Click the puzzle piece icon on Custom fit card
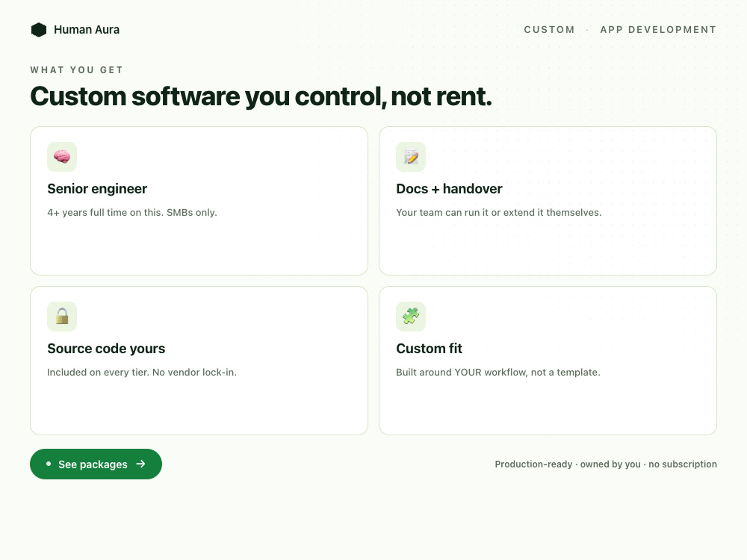 411,316
